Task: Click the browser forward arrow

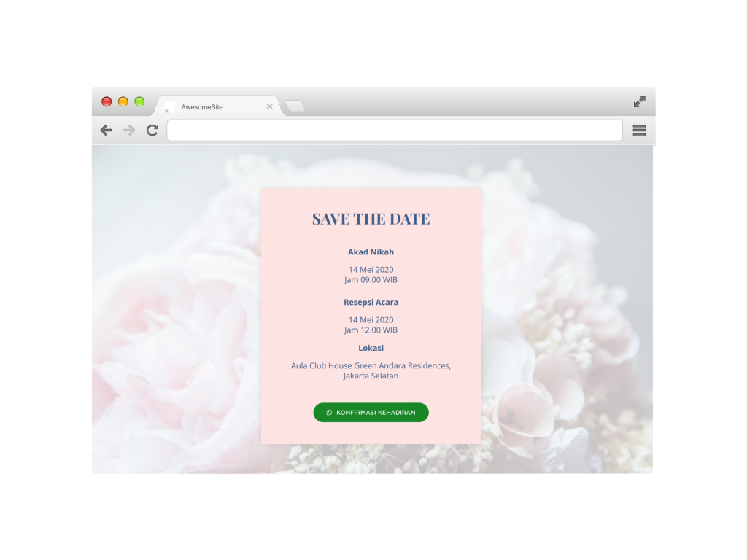Action: coord(129,130)
